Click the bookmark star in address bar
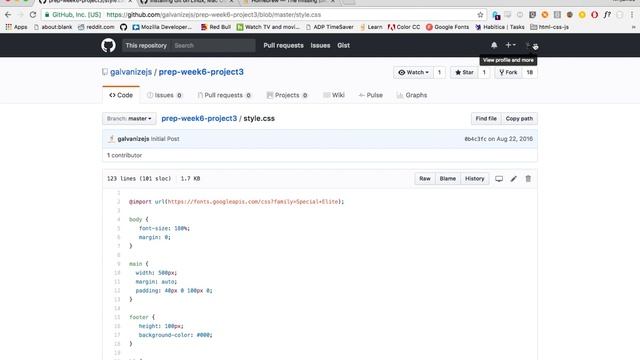 (480, 15)
